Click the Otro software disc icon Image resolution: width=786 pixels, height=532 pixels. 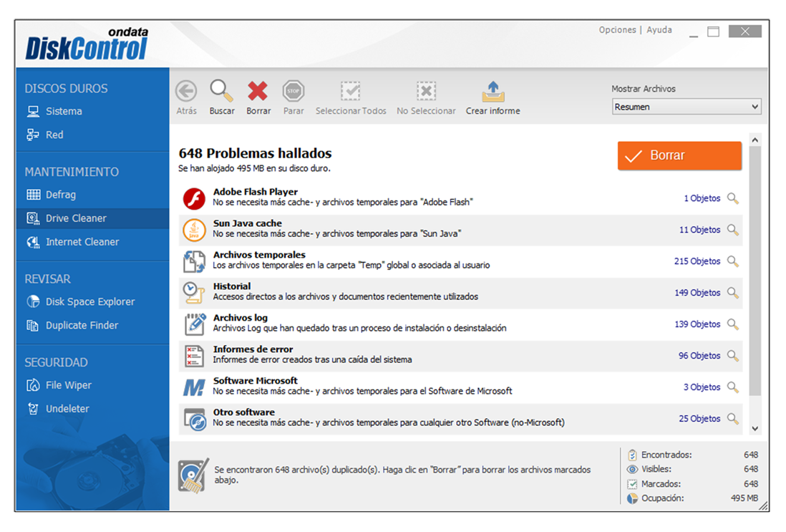point(194,419)
